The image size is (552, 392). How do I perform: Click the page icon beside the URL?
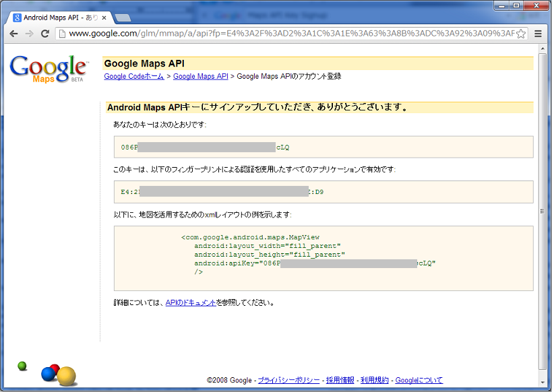62,34
